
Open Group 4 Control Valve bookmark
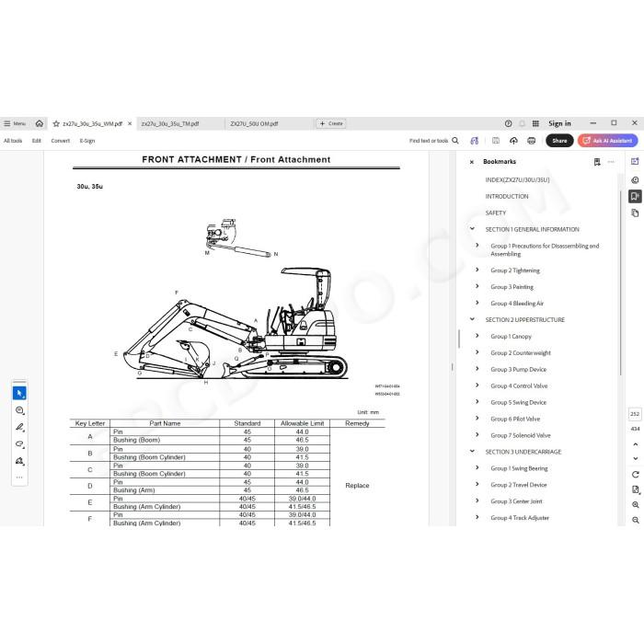[519, 385]
